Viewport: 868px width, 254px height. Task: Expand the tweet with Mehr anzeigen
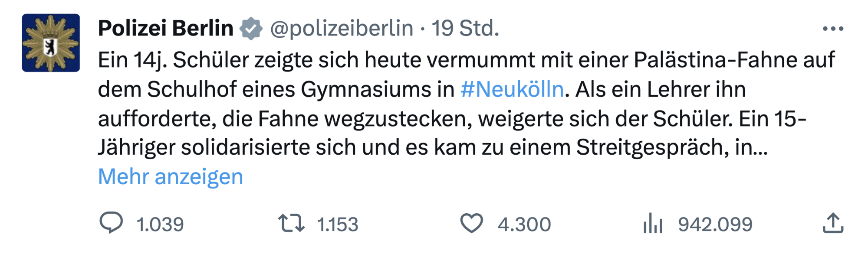tap(171, 177)
